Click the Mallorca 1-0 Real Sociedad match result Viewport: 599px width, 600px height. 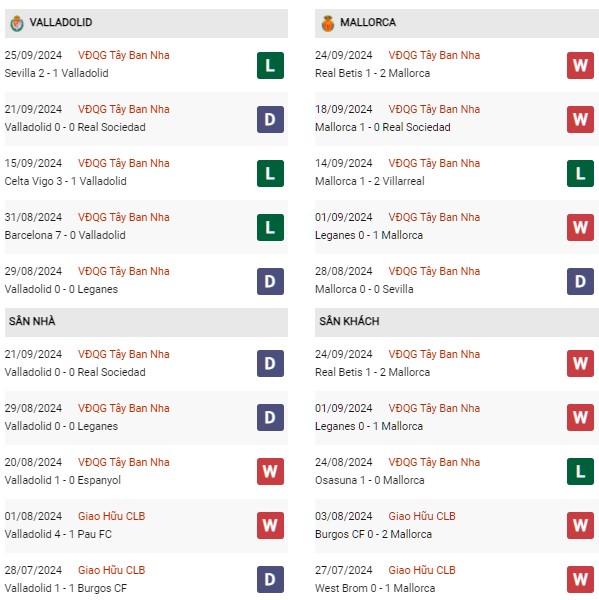(x=382, y=127)
